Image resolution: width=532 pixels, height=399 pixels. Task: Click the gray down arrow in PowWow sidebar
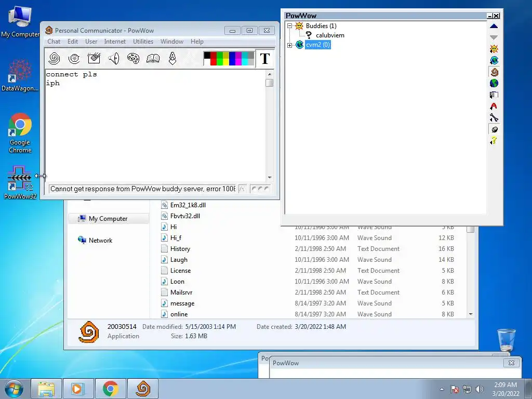click(x=494, y=37)
